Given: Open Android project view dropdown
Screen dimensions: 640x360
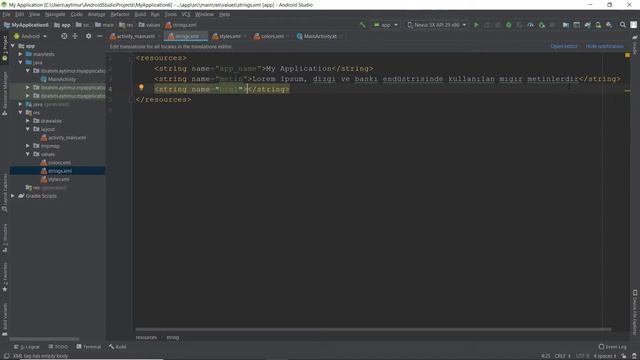Looking at the screenshot, I should point(30,36).
